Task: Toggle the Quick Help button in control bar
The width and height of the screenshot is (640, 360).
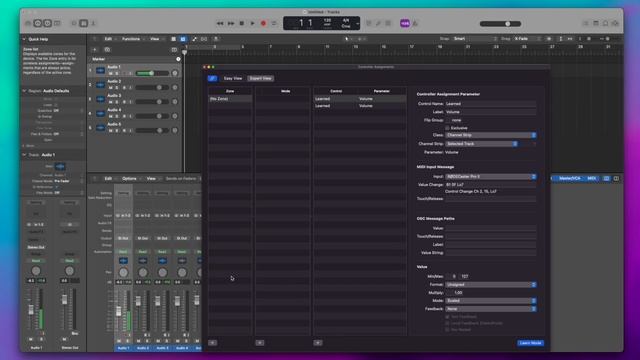Action: coord(47,23)
